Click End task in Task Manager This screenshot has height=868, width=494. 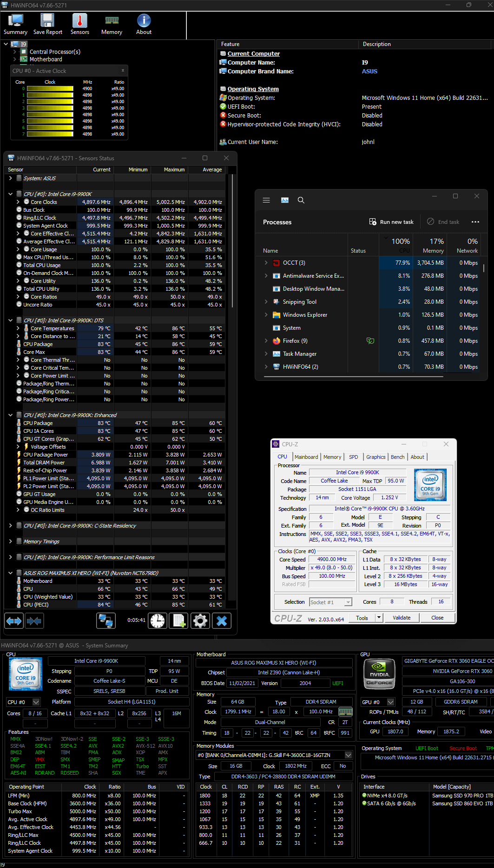pos(443,222)
